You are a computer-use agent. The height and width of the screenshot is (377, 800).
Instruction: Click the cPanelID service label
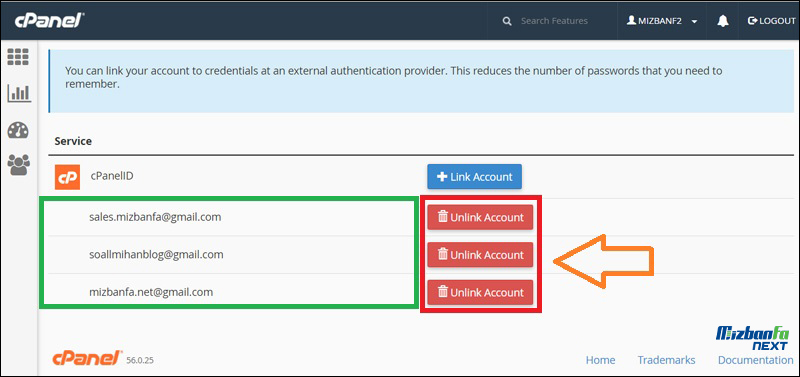pos(112,176)
